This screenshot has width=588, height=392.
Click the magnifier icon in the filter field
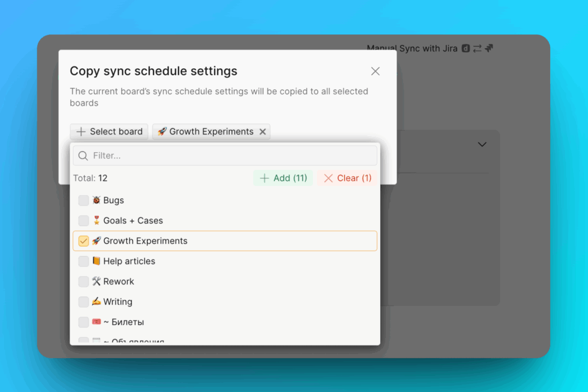point(83,156)
